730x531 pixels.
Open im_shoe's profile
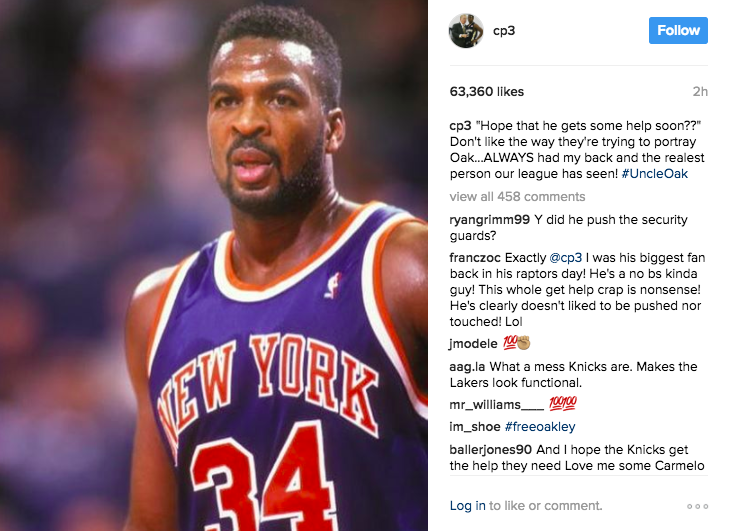click(x=475, y=427)
